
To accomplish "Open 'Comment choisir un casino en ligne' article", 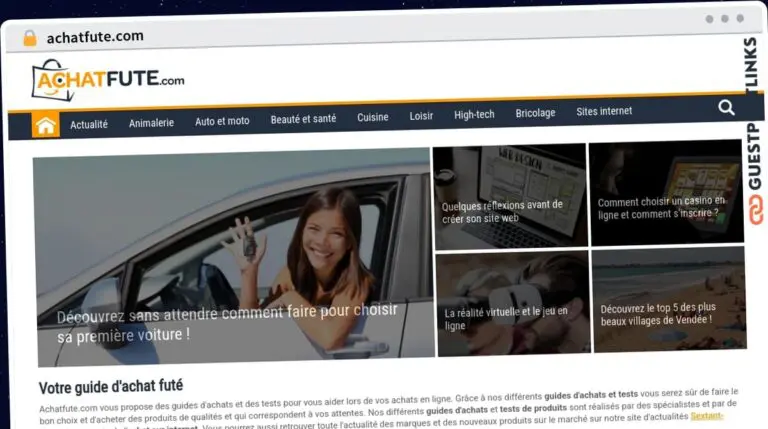I will pos(661,208).
